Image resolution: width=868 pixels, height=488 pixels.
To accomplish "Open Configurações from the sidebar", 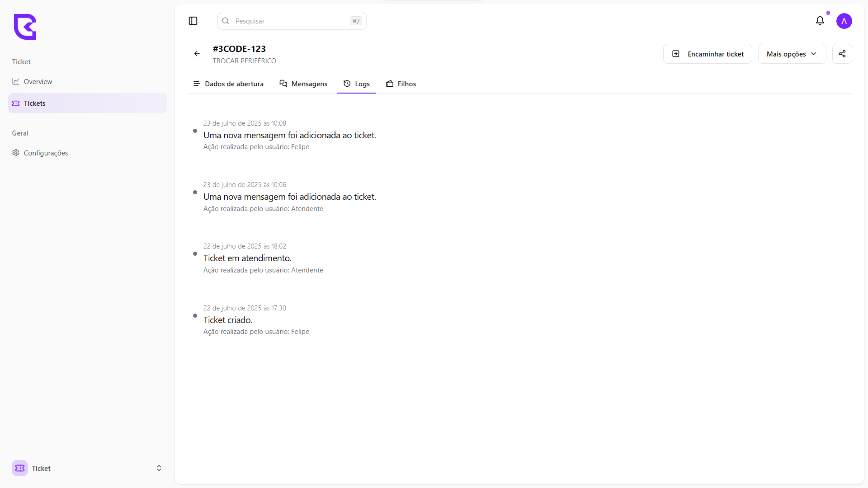I will (46, 153).
